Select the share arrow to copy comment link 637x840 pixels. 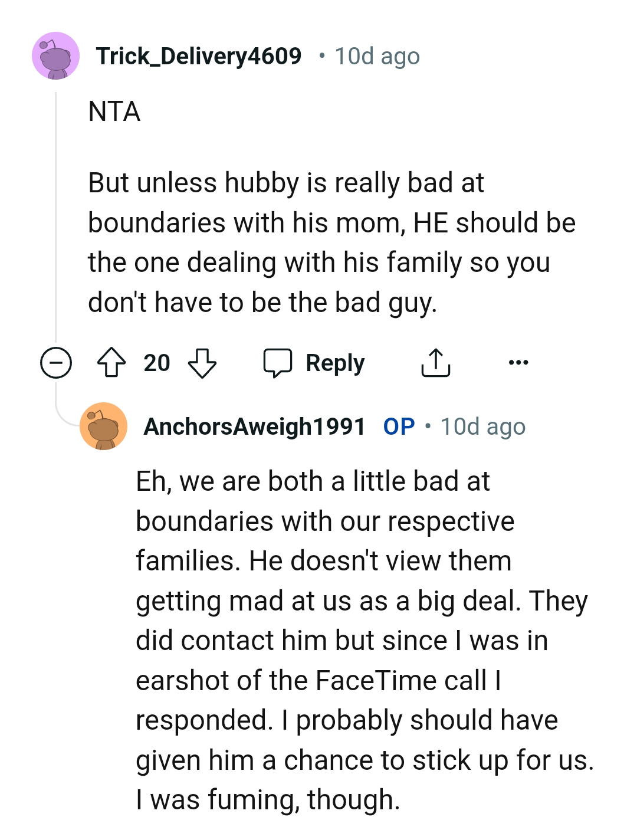point(435,363)
